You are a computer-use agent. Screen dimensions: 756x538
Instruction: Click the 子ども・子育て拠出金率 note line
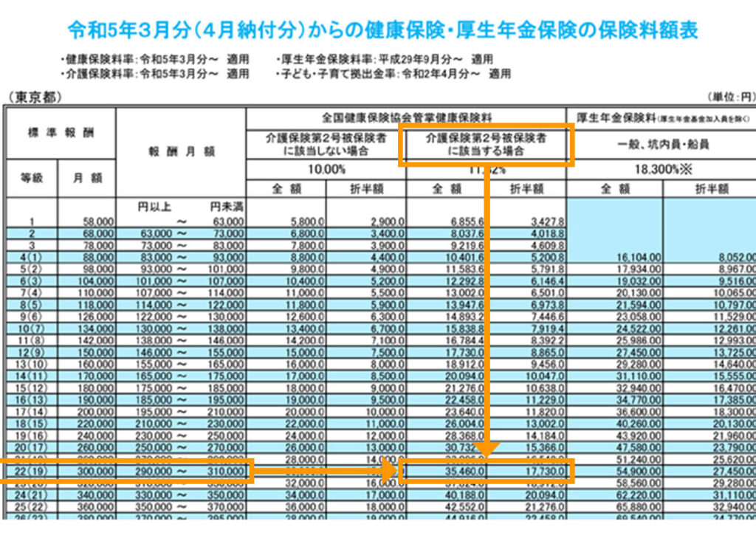pyautogui.click(x=393, y=74)
